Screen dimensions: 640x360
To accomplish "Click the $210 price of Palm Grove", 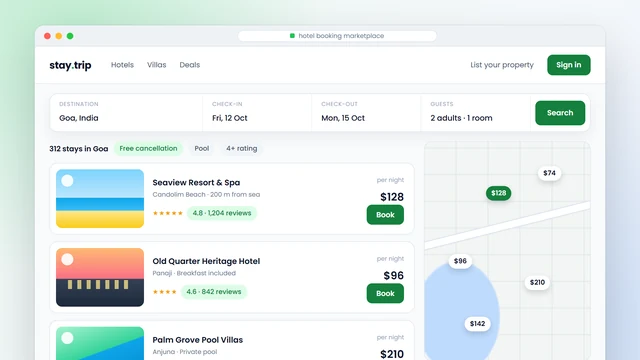I will 392,354.
